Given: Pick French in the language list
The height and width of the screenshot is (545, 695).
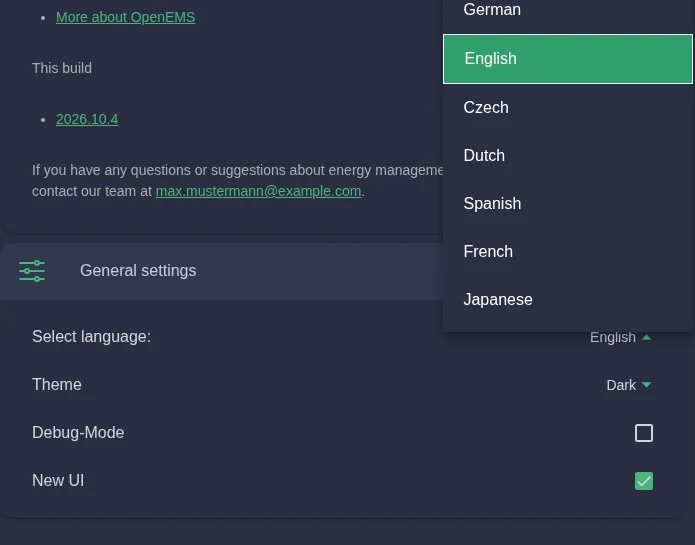Looking at the screenshot, I should pyautogui.click(x=568, y=251).
